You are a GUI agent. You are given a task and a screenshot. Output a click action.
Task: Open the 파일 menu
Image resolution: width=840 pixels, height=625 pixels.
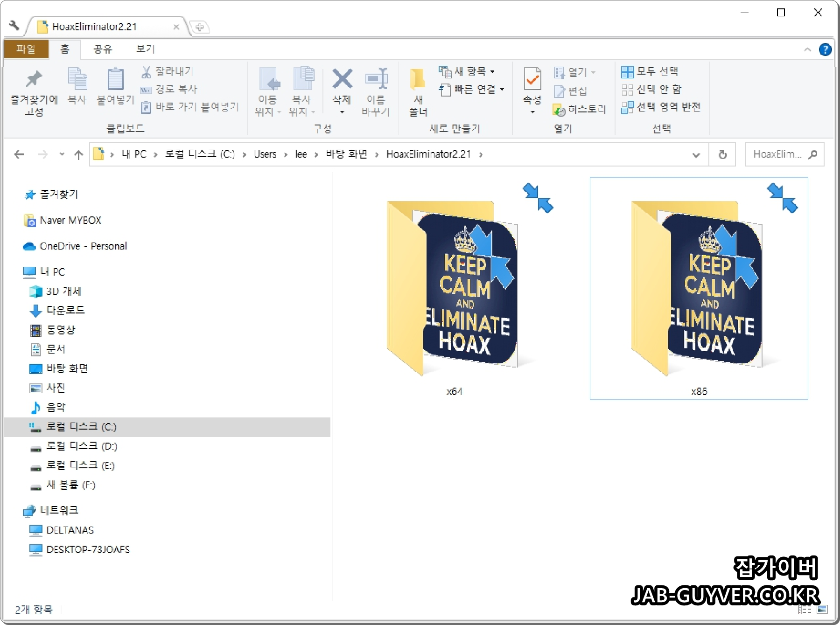tap(26, 49)
